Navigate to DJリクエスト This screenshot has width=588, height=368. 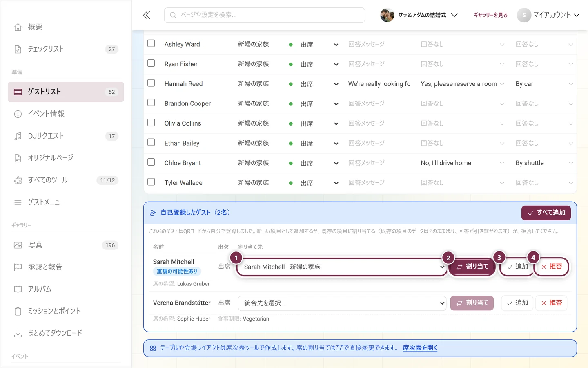click(66, 136)
